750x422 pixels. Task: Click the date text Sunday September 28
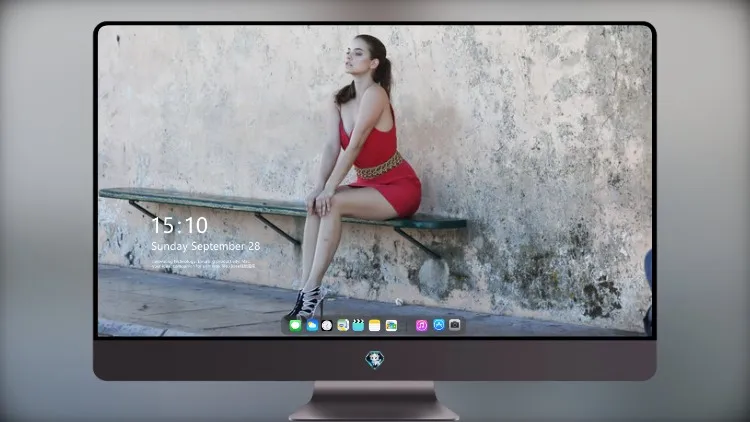(x=206, y=246)
